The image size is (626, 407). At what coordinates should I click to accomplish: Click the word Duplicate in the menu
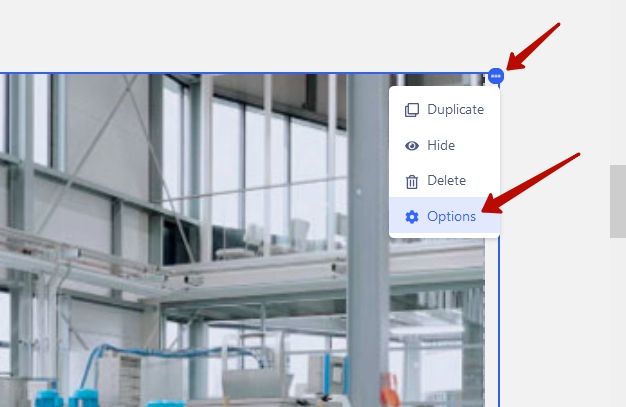[x=456, y=109]
